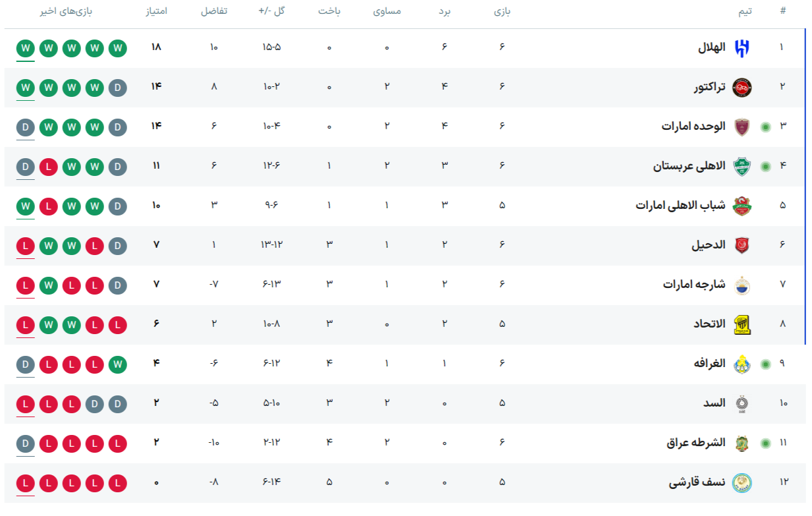Click the الاتحاد yellow club crest
The width and height of the screenshot is (812, 516).
742,324
